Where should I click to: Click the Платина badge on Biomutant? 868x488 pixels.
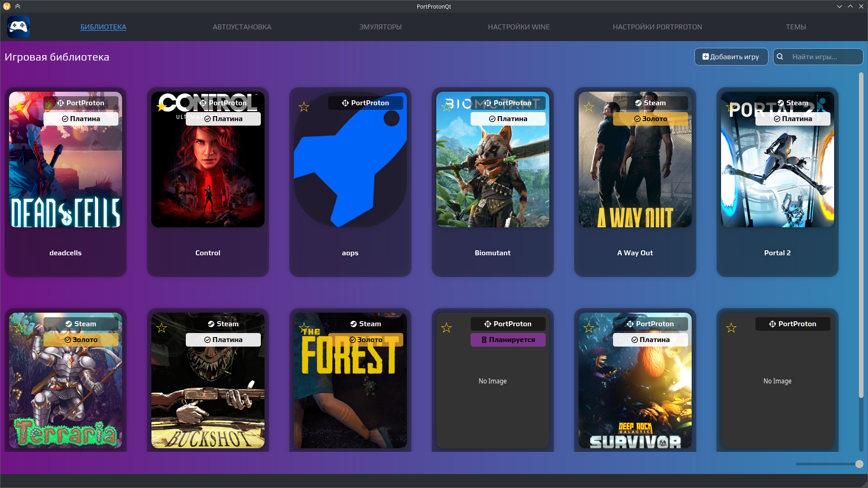click(508, 119)
